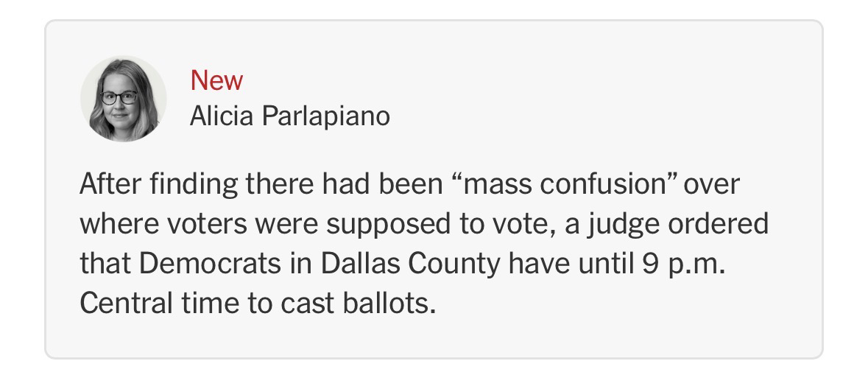Click the red "New" label

point(216,80)
